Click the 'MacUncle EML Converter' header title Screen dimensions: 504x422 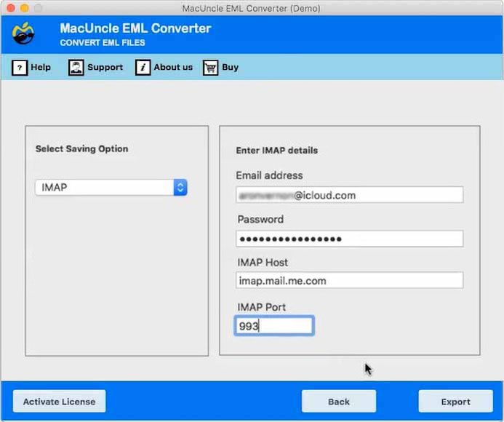click(135, 28)
